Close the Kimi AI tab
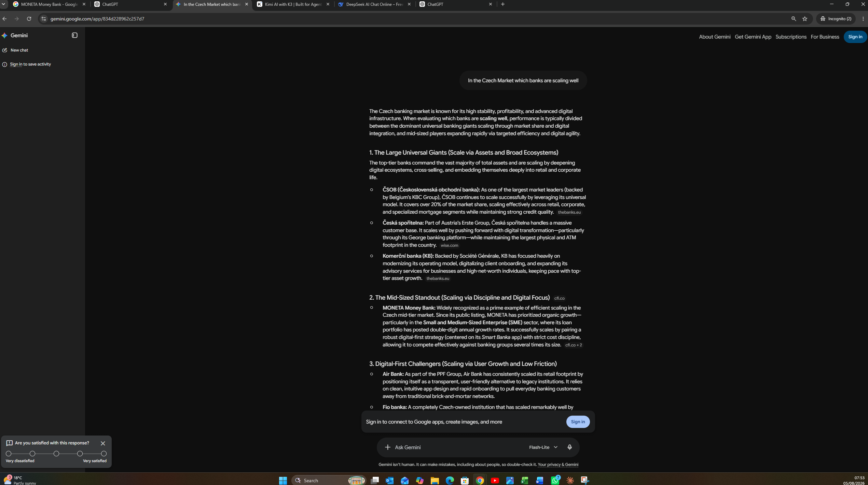868x485 pixels. click(x=328, y=4)
